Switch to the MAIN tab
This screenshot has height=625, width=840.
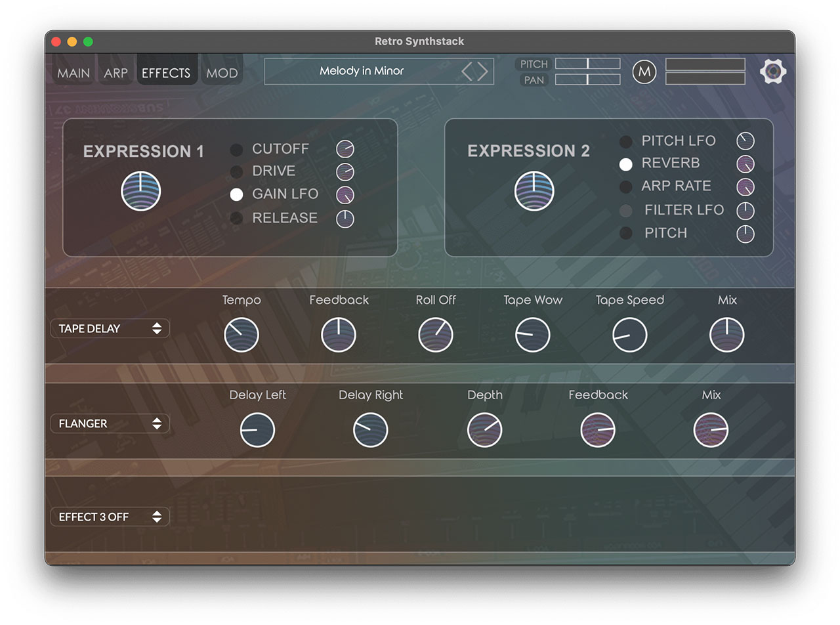(x=73, y=73)
